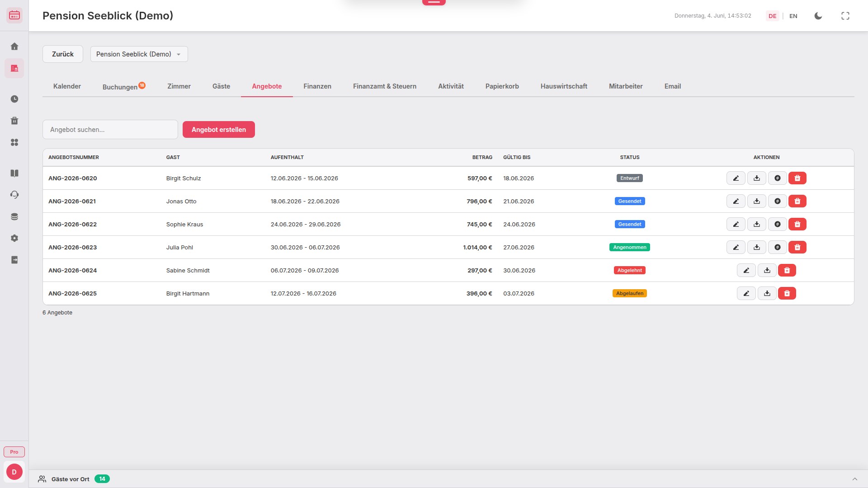Open the user avatar D
This screenshot has width=868, height=488.
point(14,472)
